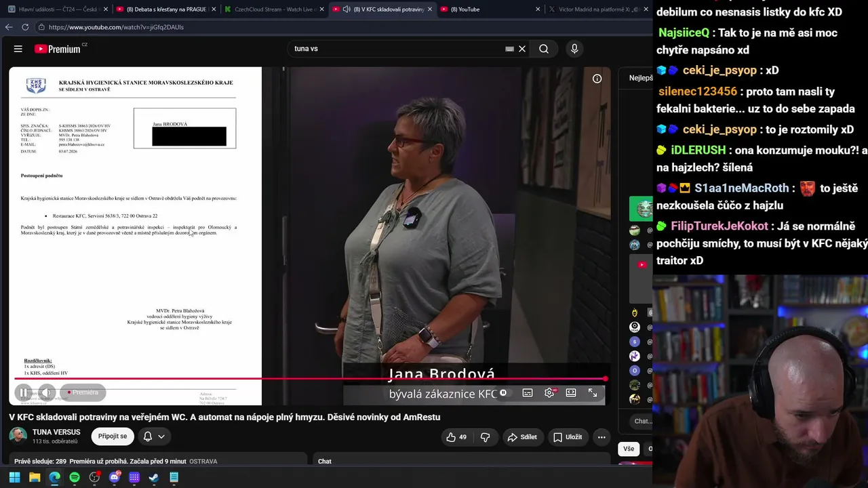
Task: Mute the video player volume
Action: tap(47, 392)
